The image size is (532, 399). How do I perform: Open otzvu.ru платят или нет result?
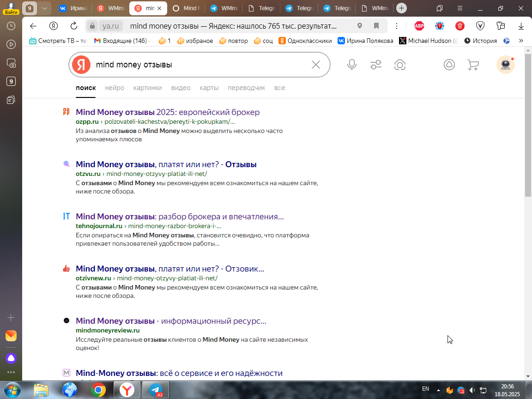pos(166,164)
